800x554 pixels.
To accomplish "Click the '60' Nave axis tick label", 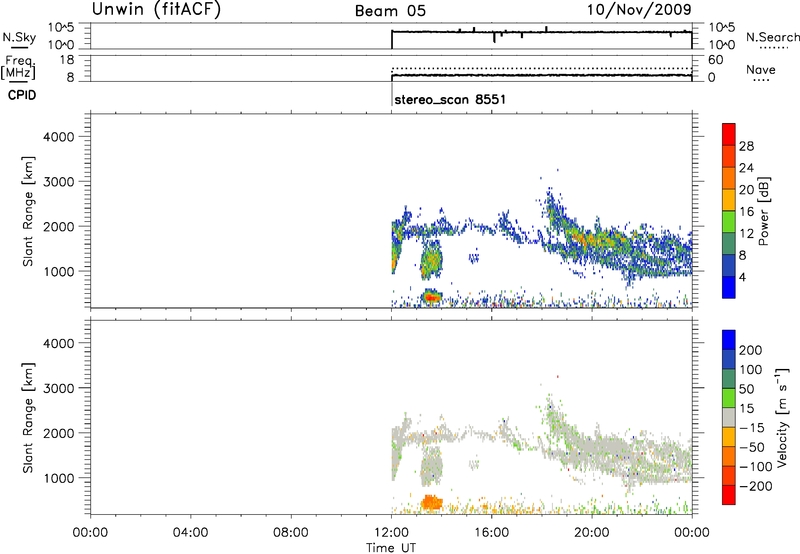I will [x=716, y=60].
